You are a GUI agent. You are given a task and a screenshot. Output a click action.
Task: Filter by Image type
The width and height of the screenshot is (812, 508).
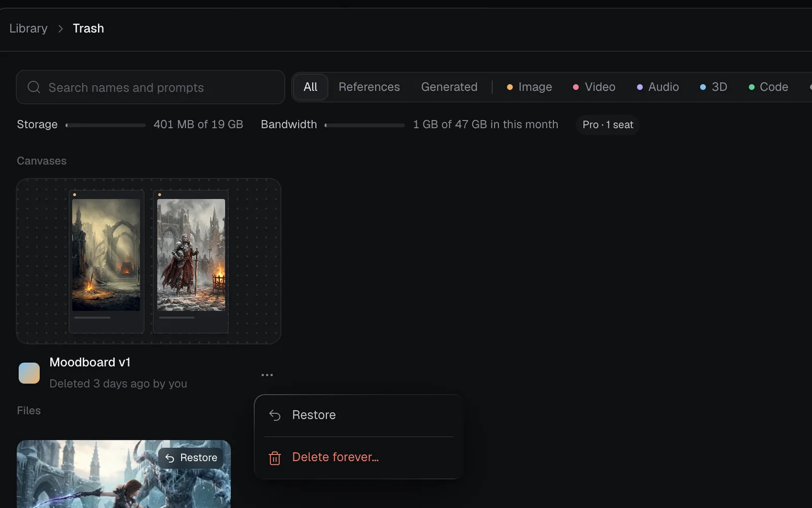[x=529, y=87]
